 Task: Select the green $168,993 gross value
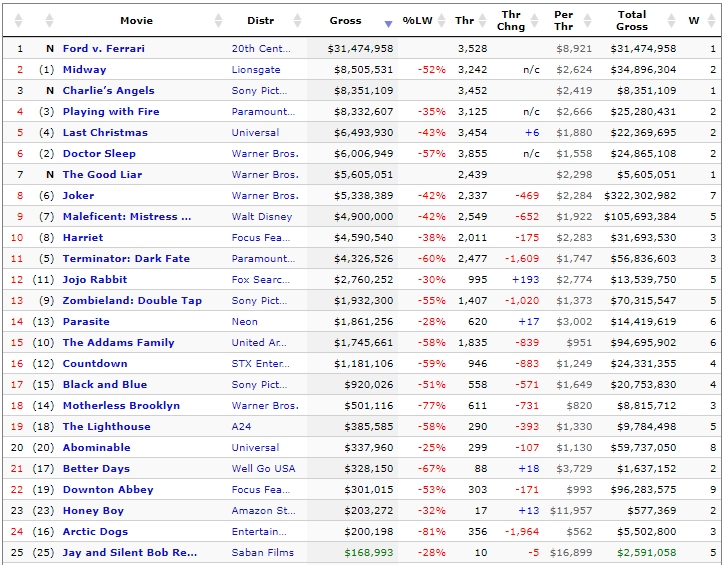[x=368, y=553]
